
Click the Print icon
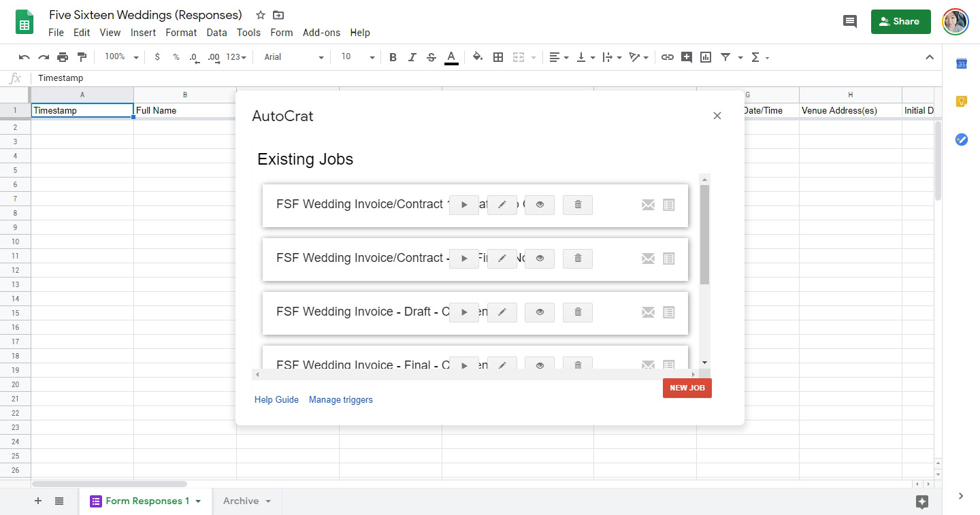[x=63, y=57]
